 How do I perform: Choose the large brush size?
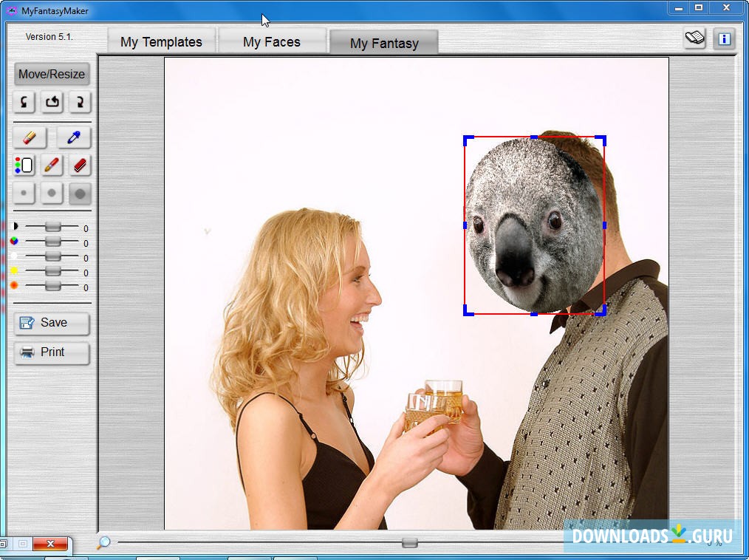coord(80,194)
